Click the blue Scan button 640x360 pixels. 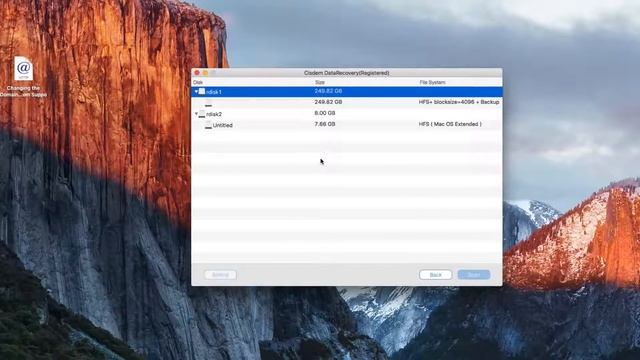point(474,275)
